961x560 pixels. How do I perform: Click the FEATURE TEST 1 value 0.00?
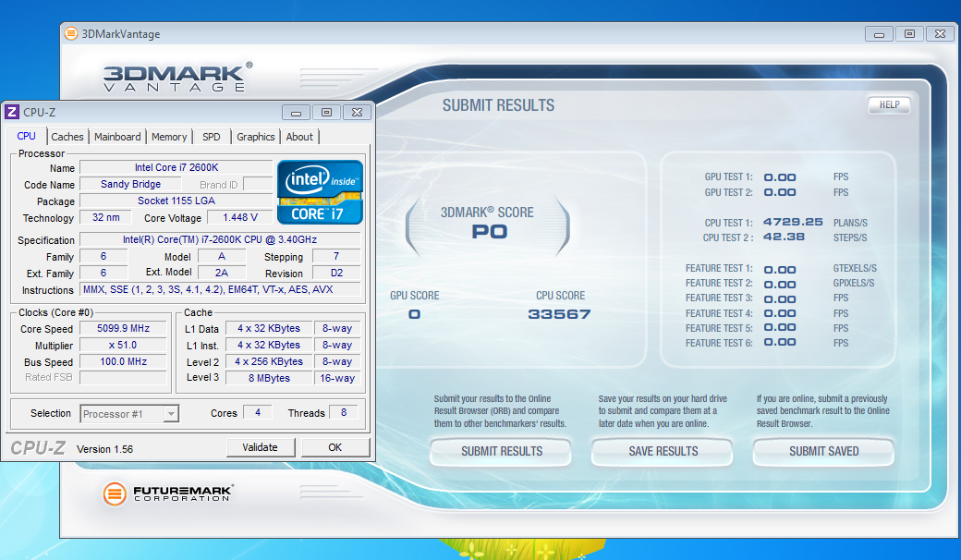point(780,270)
